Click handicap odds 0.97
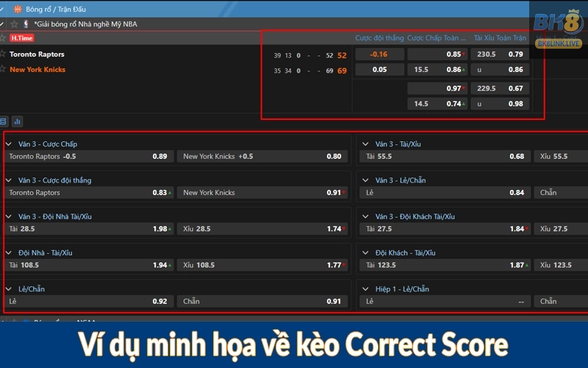Viewport: 588px width, 368px height. pos(437,88)
